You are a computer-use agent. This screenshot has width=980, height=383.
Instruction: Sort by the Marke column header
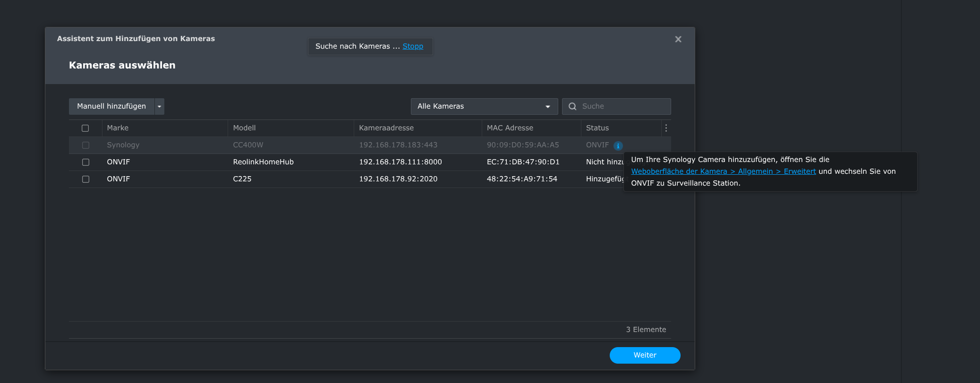point(118,128)
